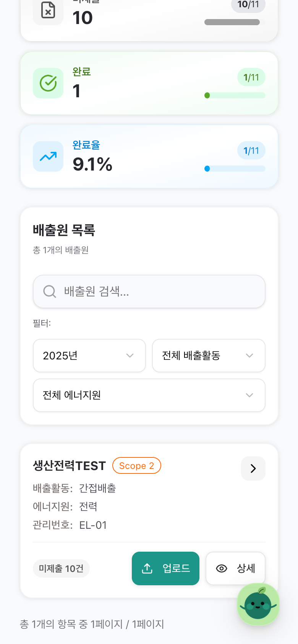Expand the 전체 배출활동 filter dropdown
This screenshot has height=644, width=298.
tap(209, 356)
